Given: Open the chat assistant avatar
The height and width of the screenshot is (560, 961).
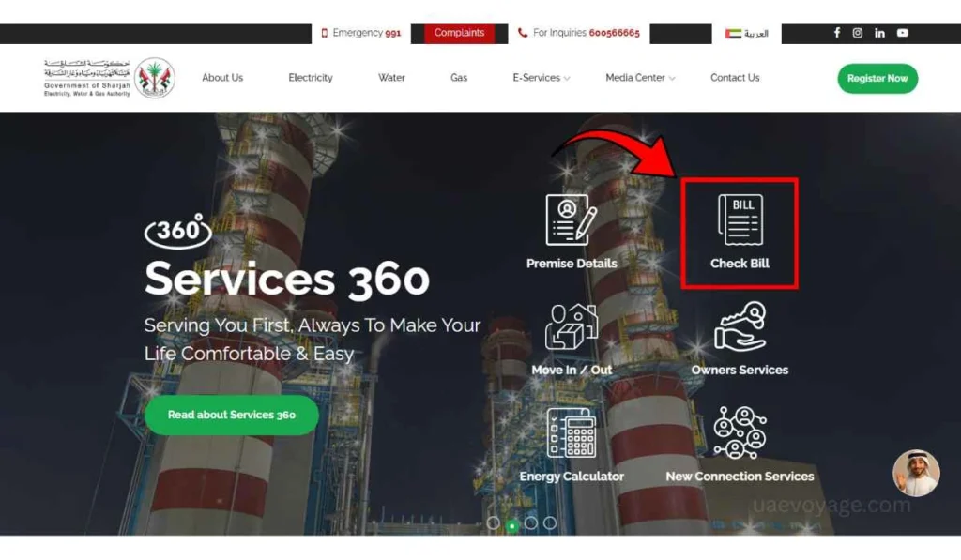Looking at the screenshot, I should pos(916,473).
